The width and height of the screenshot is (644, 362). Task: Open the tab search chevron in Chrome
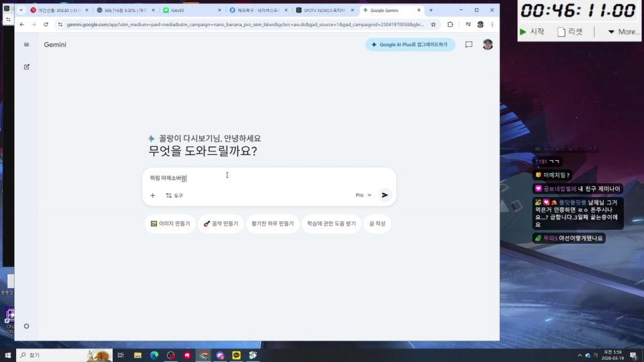click(20, 10)
